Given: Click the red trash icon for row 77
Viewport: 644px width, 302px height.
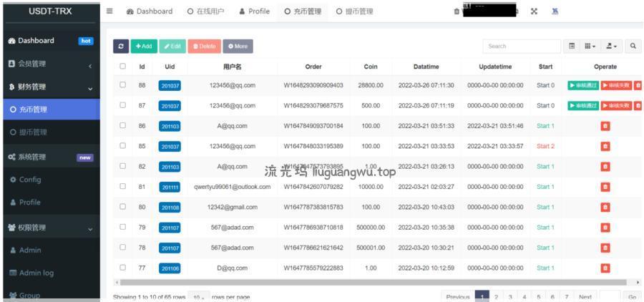Looking at the screenshot, I should tap(605, 268).
